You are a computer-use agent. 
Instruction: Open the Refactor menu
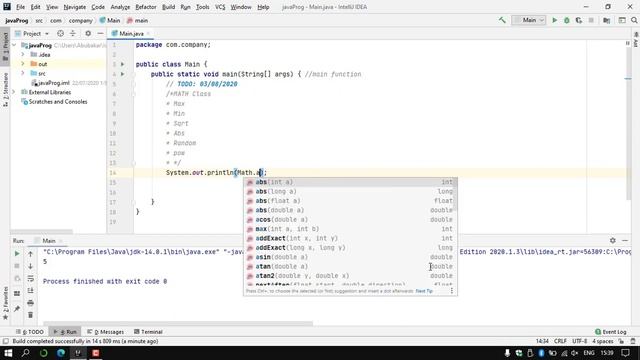click(146, 7)
